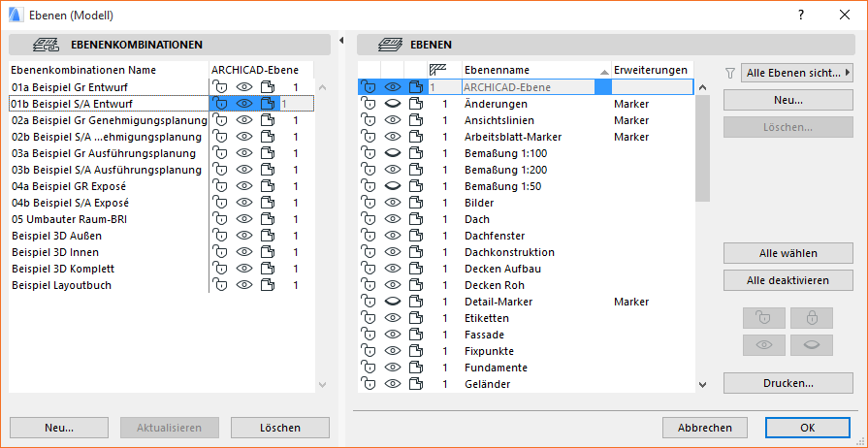868x448 pixels.
Task: Click the hide selected layers closed-eye button
Action: tap(812, 345)
